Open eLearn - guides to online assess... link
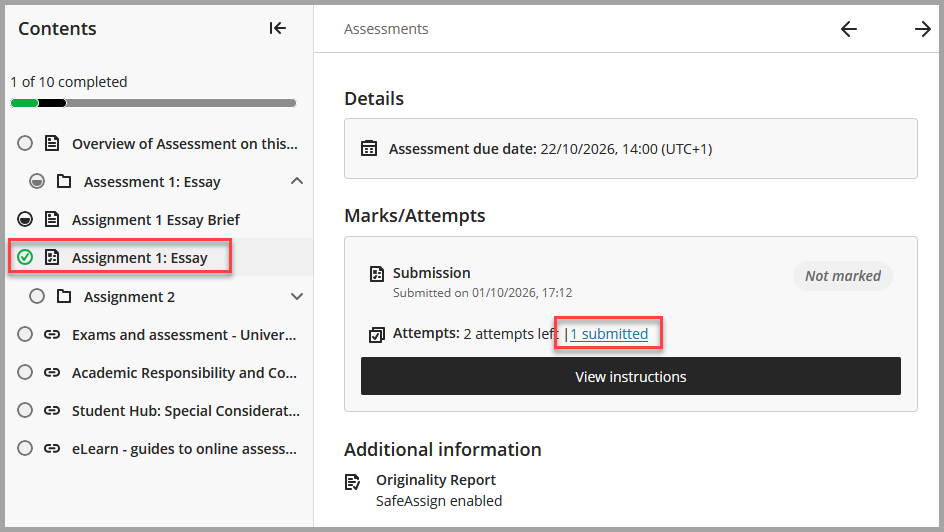Viewport: 944px width, 532px height. click(x=184, y=449)
